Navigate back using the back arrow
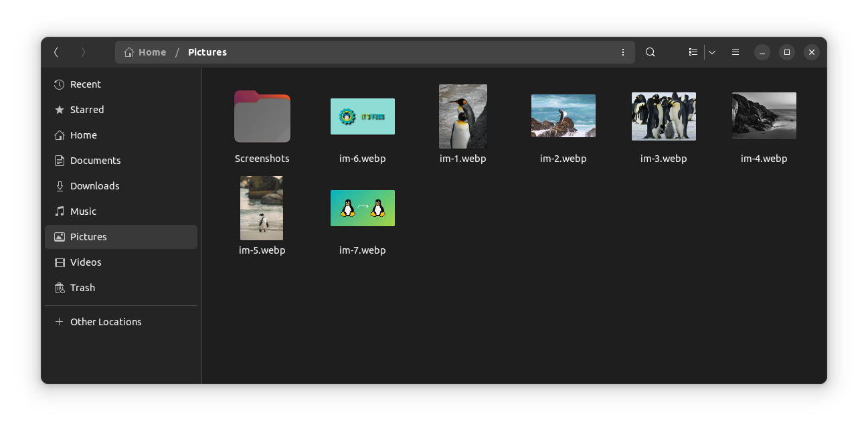This screenshot has height=429, width=868. point(56,52)
